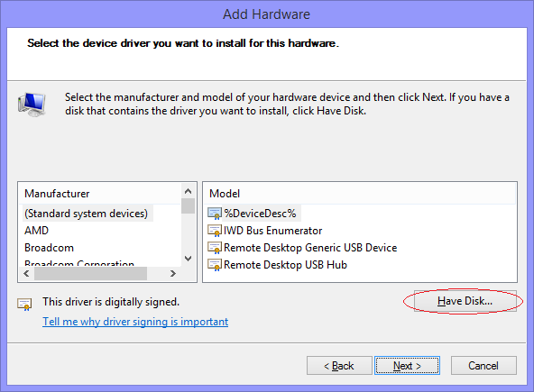Click the manufacturer list scroll left arrow
Screen dimensions: 534x392
[x=26, y=273]
